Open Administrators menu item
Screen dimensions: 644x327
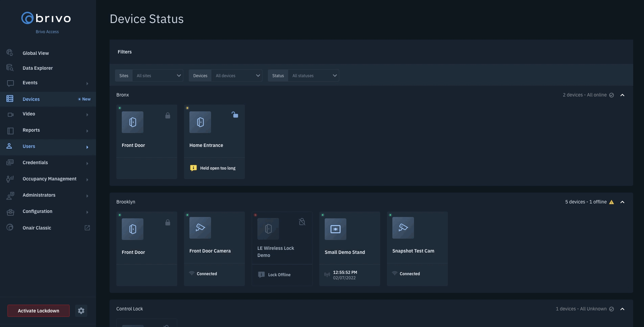click(x=48, y=195)
